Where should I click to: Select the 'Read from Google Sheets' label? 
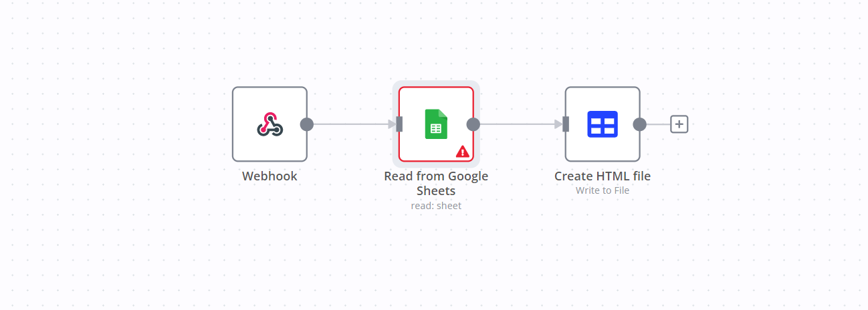coord(436,184)
